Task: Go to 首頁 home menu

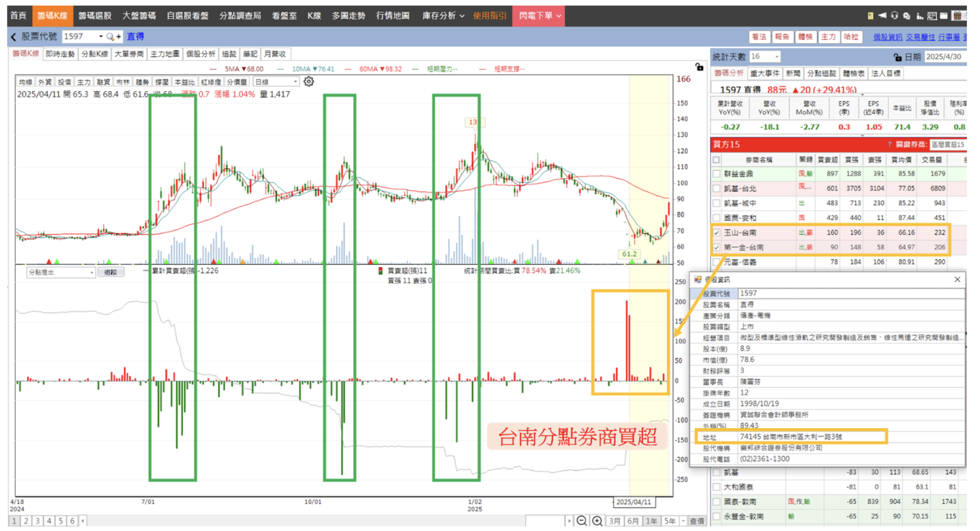Action: coord(18,16)
